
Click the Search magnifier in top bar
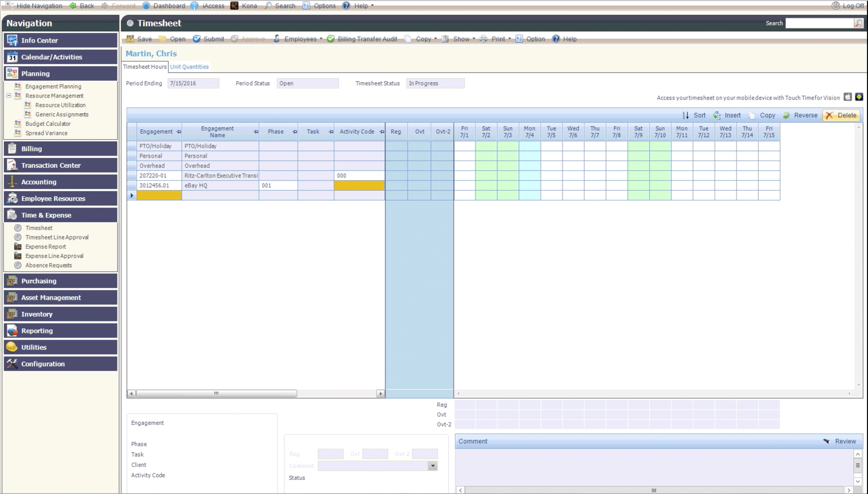coord(268,5)
